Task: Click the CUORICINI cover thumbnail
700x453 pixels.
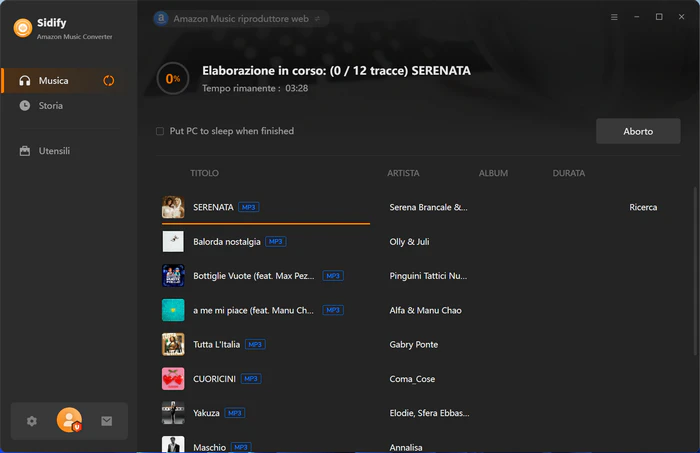Action: pos(173,379)
